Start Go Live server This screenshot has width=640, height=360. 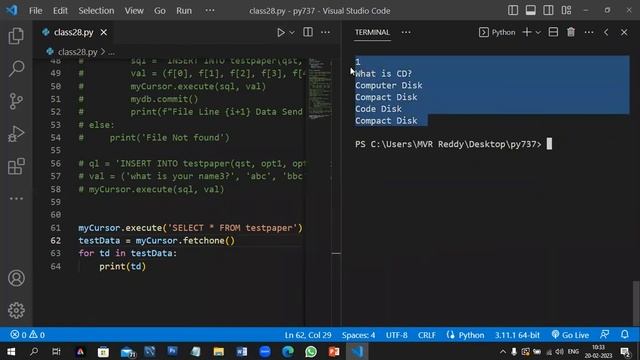click(x=570, y=335)
